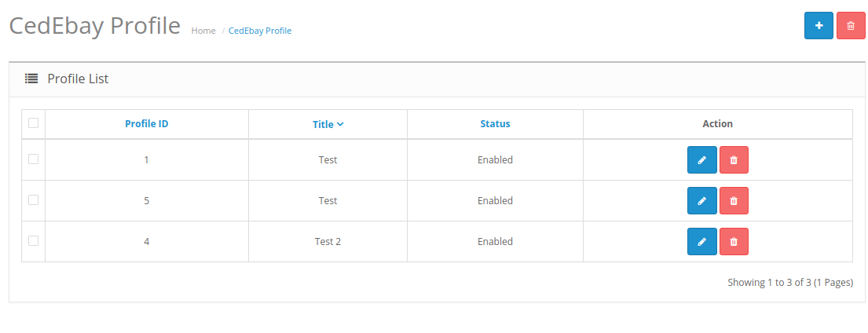This screenshot has width=868, height=333.
Task: Edit profile with ID 5
Action: point(702,200)
